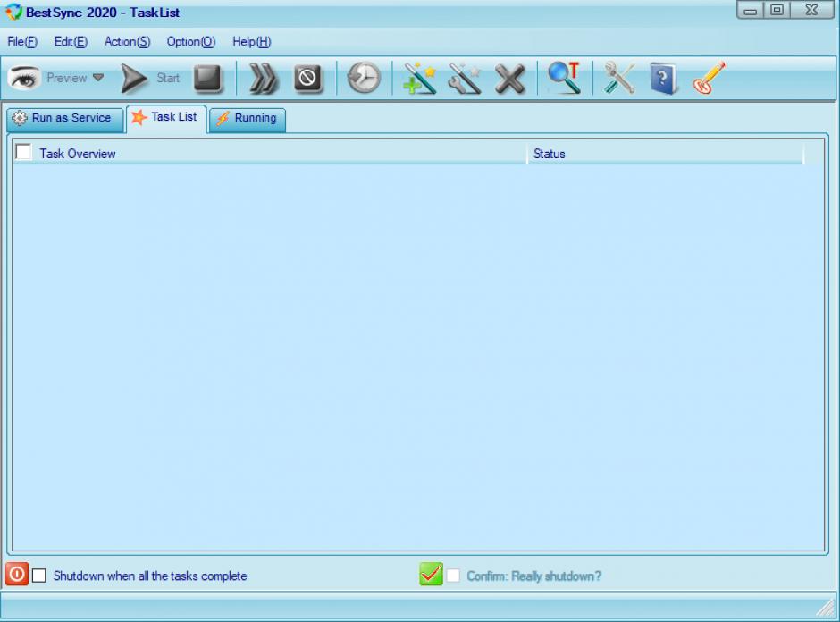Click the magnifier search text icon
The image size is (840, 622).
coord(564,78)
